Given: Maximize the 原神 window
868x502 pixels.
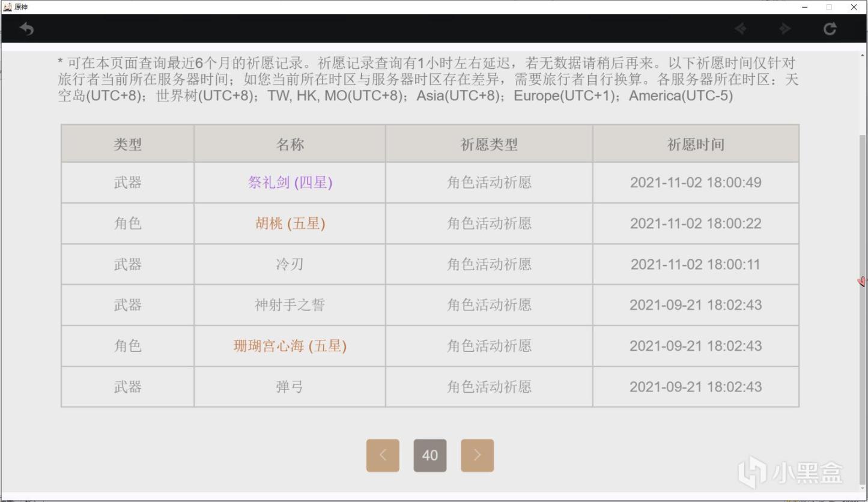Looking at the screenshot, I should coord(829,7).
